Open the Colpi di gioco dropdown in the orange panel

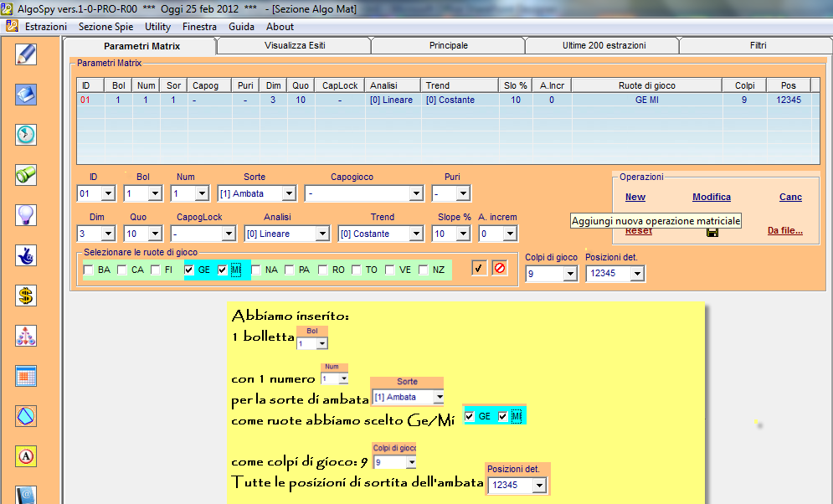point(571,274)
